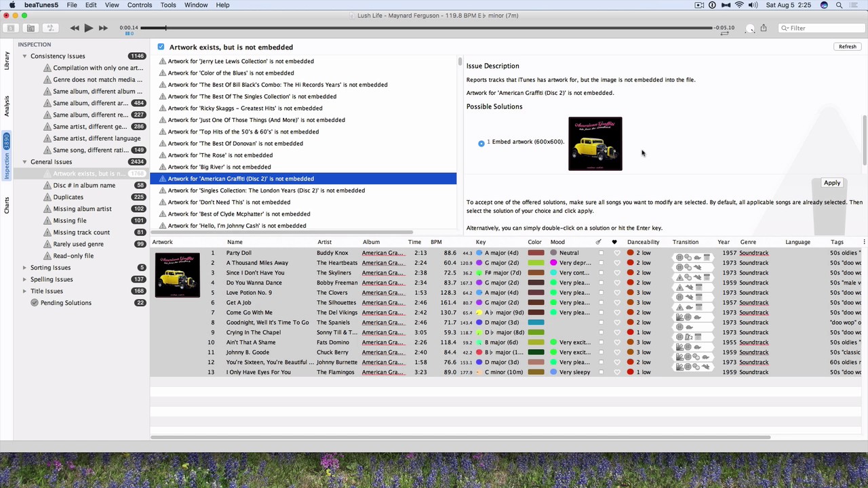Switch to the Charts side tab

(7, 205)
